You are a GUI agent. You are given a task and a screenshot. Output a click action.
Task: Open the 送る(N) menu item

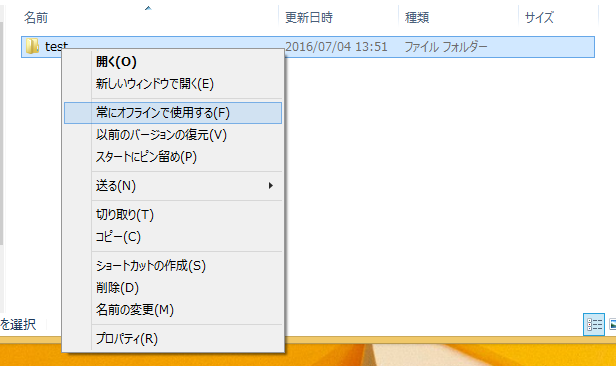pos(173,186)
